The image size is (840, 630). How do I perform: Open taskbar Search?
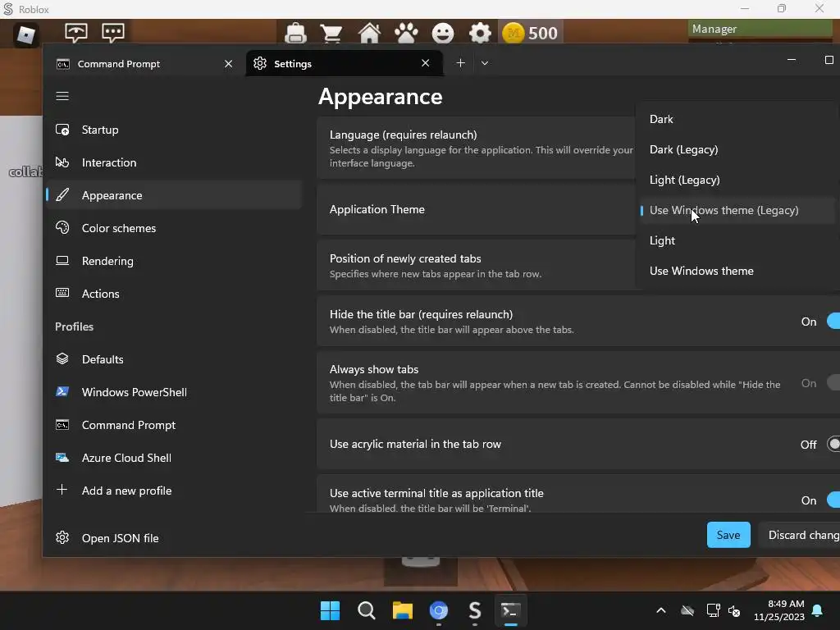[x=367, y=610]
